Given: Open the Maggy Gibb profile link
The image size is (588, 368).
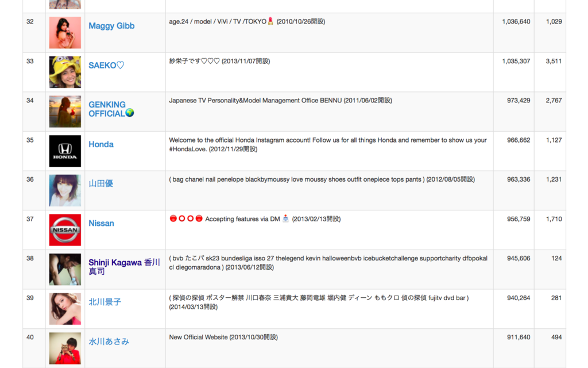Looking at the screenshot, I should pyautogui.click(x=111, y=26).
